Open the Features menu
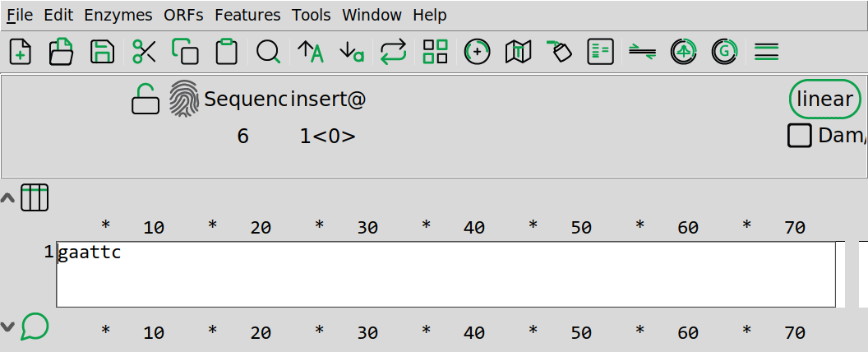Viewport: 868px width, 352px height. (x=247, y=15)
